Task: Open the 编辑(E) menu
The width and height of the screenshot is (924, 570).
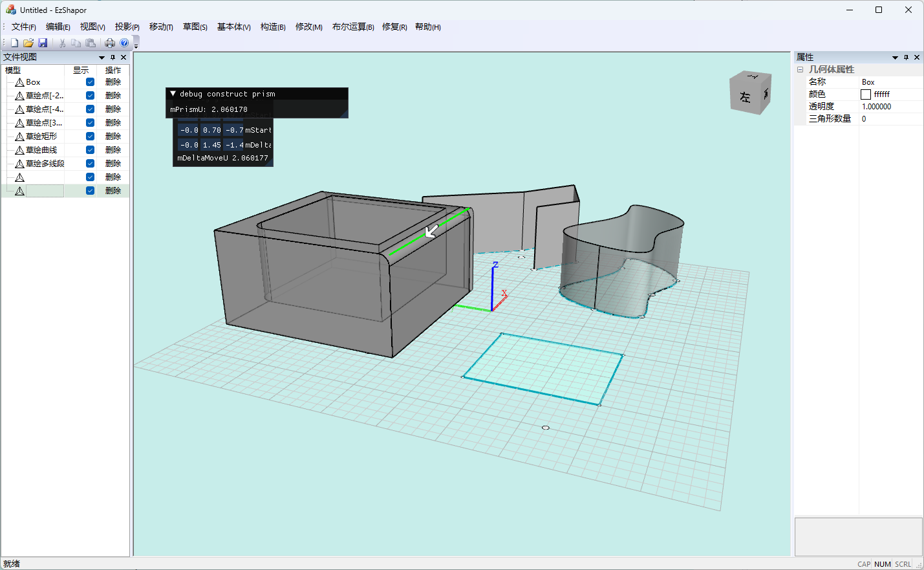Action: (x=58, y=27)
